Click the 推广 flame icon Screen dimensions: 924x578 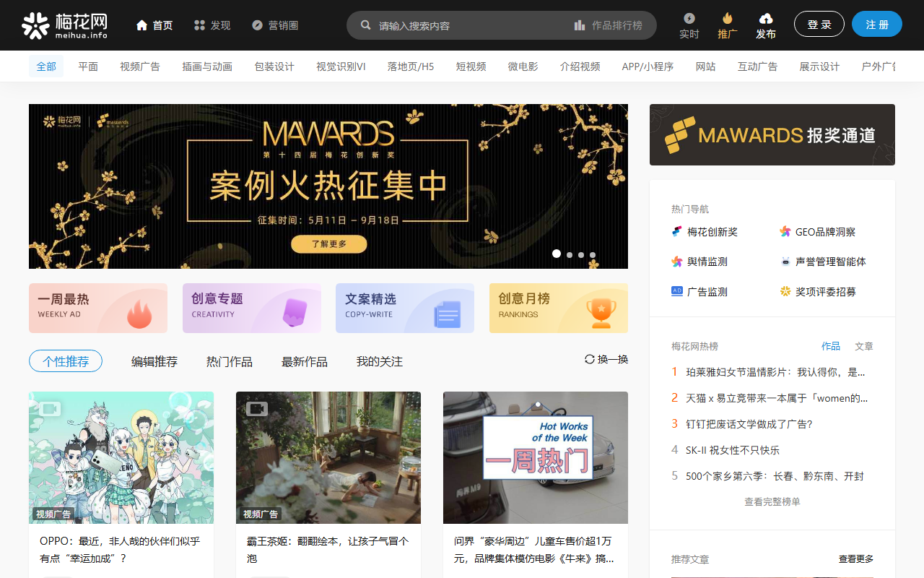(728, 18)
